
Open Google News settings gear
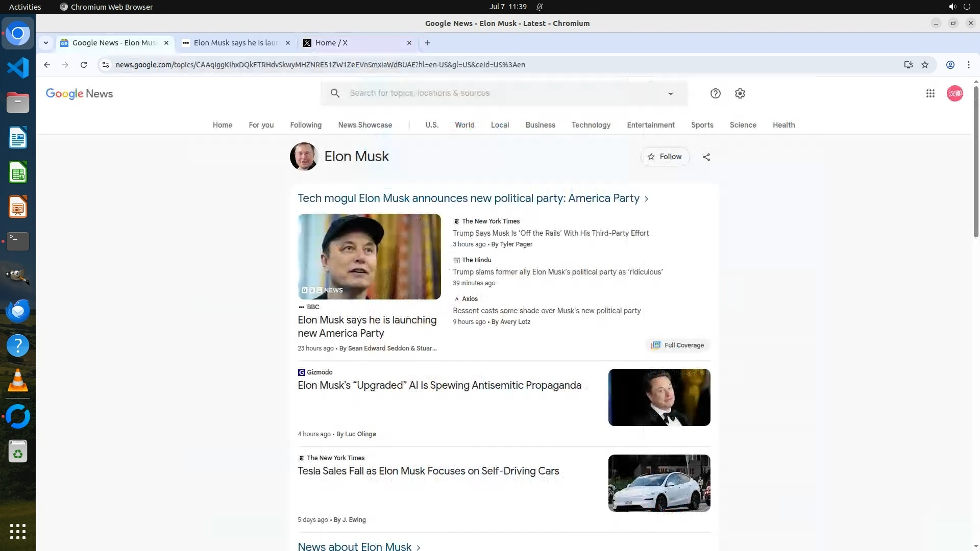[x=740, y=93]
